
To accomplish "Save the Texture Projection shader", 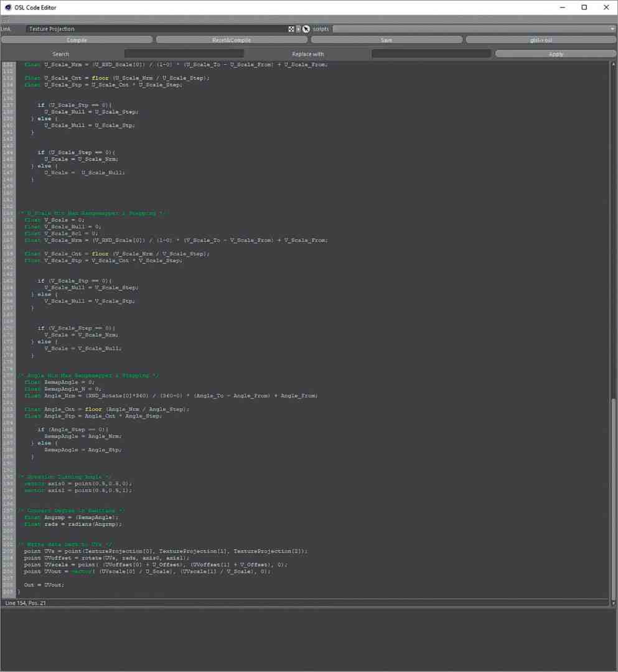I will coord(386,40).
